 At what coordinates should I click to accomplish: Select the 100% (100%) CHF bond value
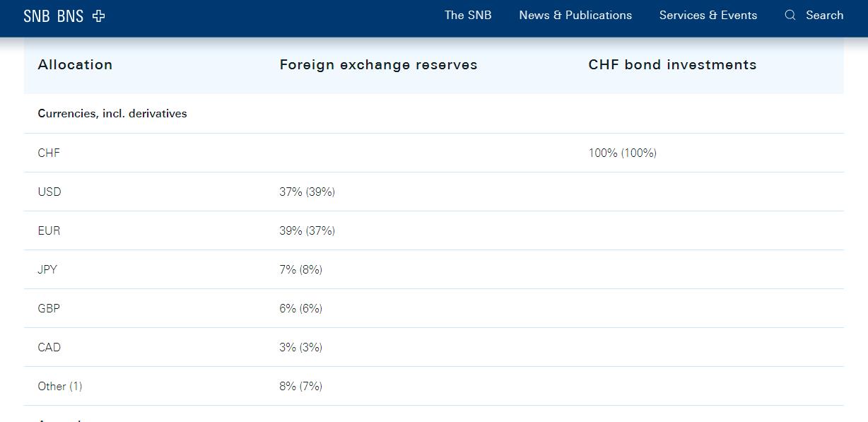coord(622,153)
